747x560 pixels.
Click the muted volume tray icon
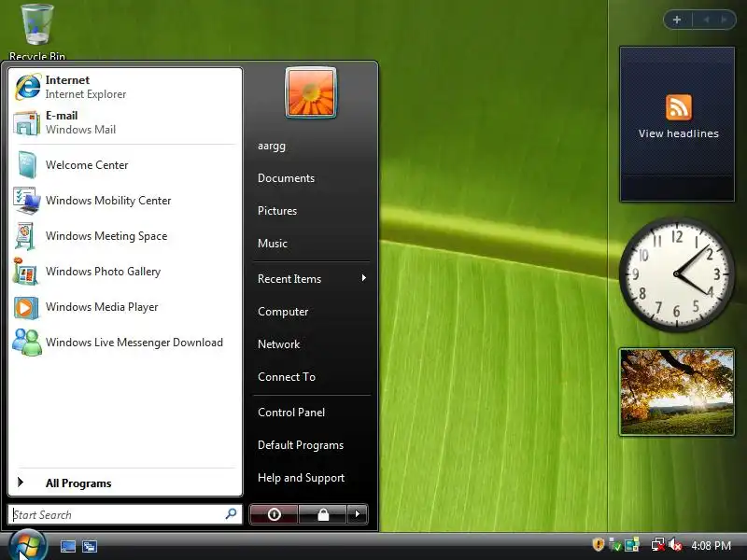[x=675, y=545]
